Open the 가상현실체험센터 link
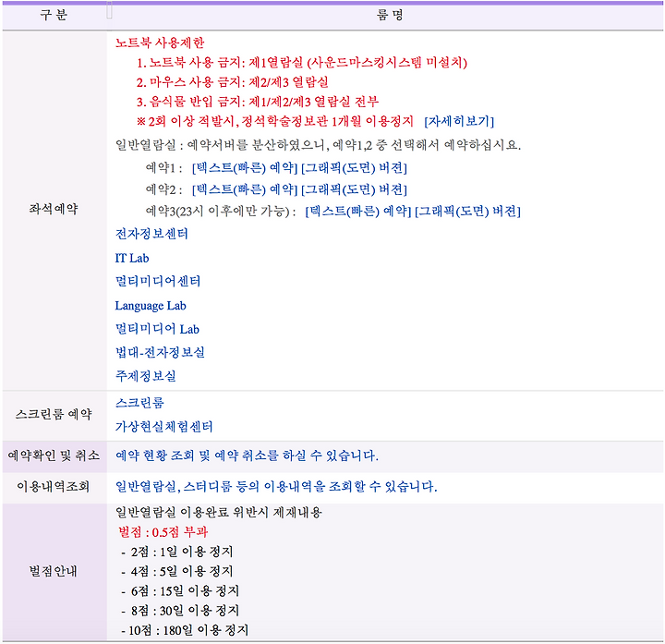Image resolution: width=665 pixels, height=644 pixels. 163,426
